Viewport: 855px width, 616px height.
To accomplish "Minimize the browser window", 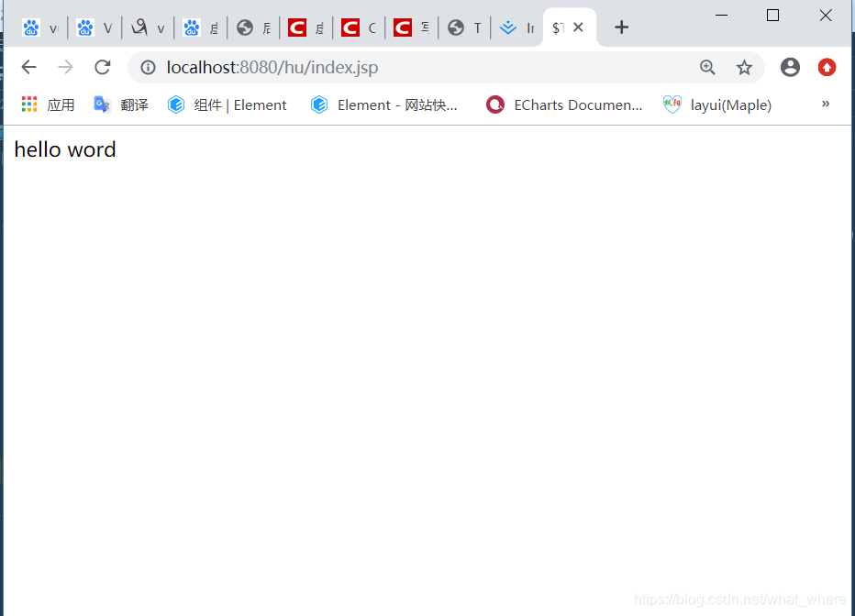I will pos(721,16).
